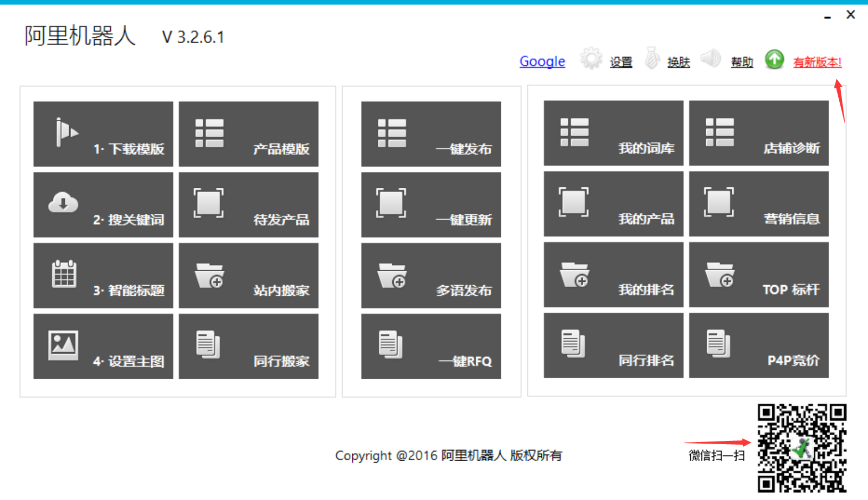
Task: Open the 同行搬家 tile
Action: pos(249,346)
